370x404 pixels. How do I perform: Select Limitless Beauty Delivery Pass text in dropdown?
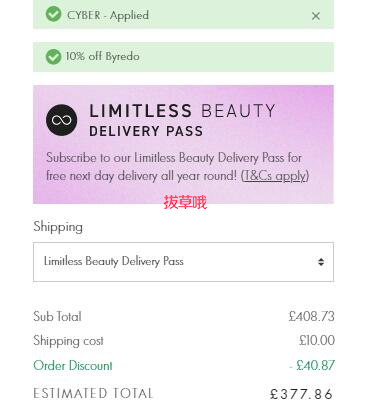(x=114, y=261)
